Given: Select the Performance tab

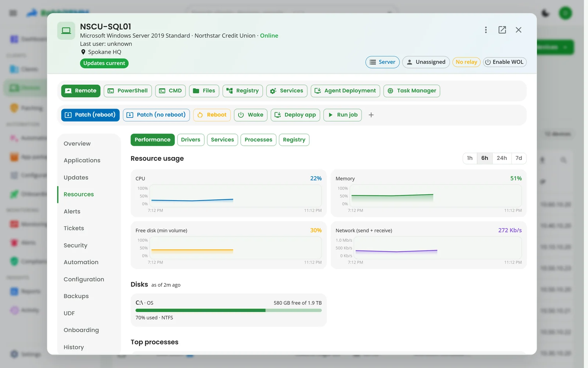Looking at the screenshot, I should [153, 140].
